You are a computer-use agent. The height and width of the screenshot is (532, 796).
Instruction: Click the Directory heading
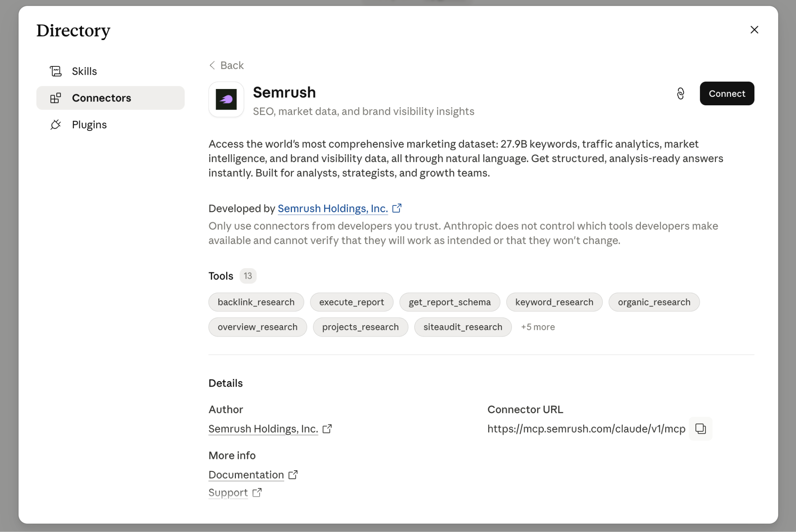(x=73, y=31)
